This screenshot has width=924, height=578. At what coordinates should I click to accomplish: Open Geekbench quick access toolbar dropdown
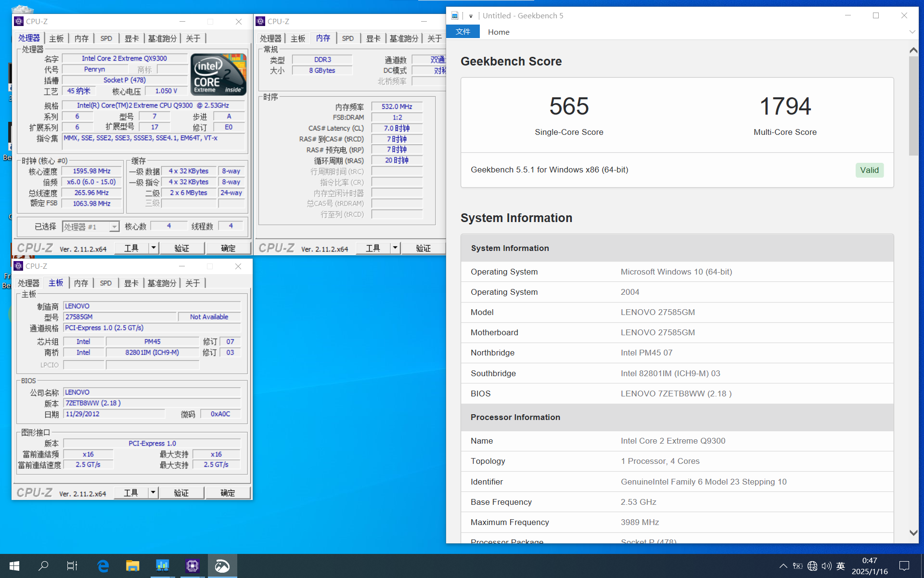(x=471, y=16)
